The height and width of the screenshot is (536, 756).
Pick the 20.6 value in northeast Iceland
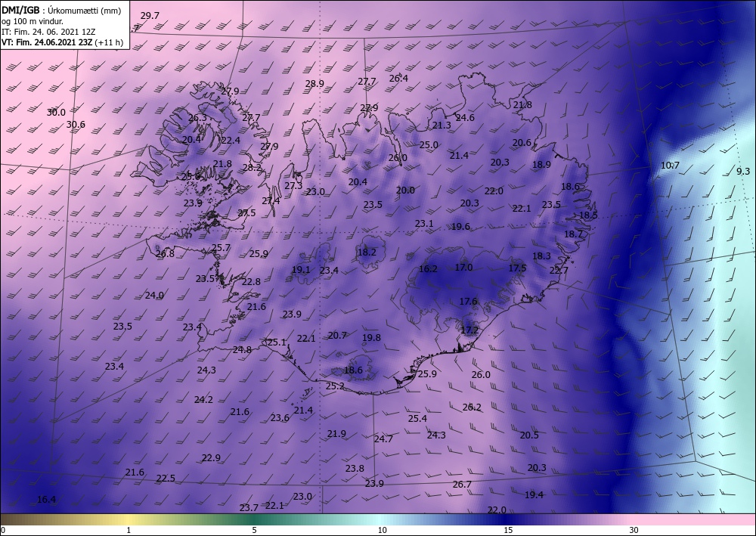point(522,143)
